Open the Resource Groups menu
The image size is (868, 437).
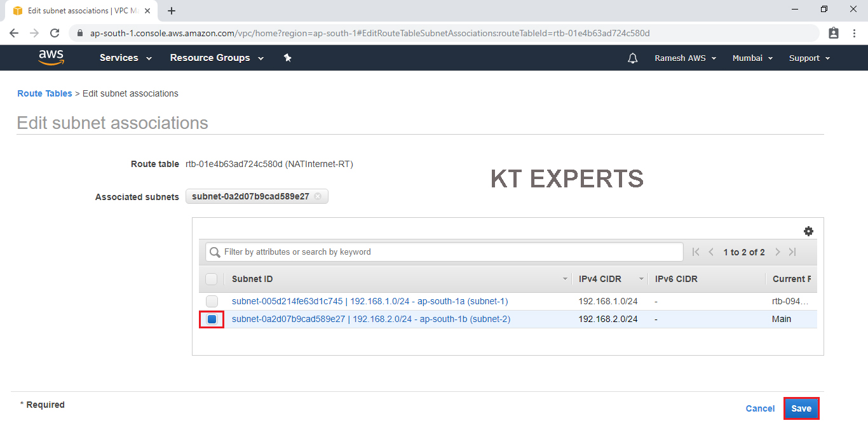point(217,58)
